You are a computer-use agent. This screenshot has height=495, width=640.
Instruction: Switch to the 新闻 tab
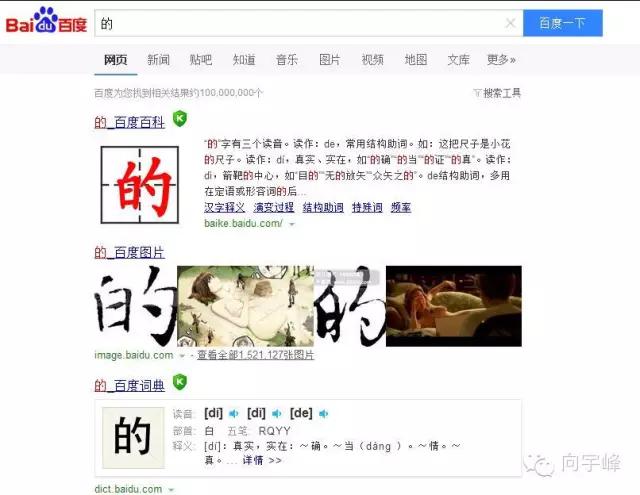(158, 60)
